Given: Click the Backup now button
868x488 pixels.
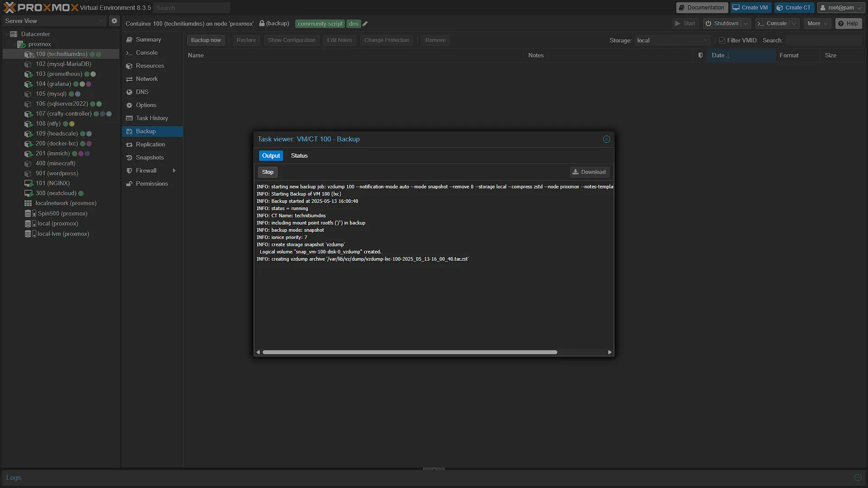Looking at the screenshot, I should click(x=206, y=40).
